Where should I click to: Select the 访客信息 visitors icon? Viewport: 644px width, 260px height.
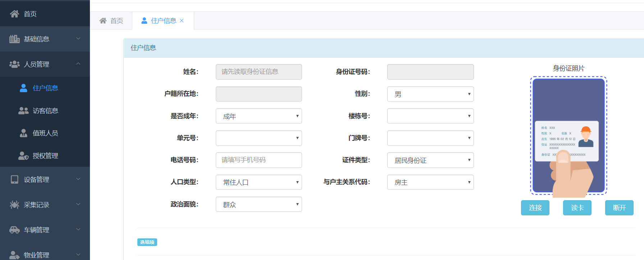(x=23, y=111)
